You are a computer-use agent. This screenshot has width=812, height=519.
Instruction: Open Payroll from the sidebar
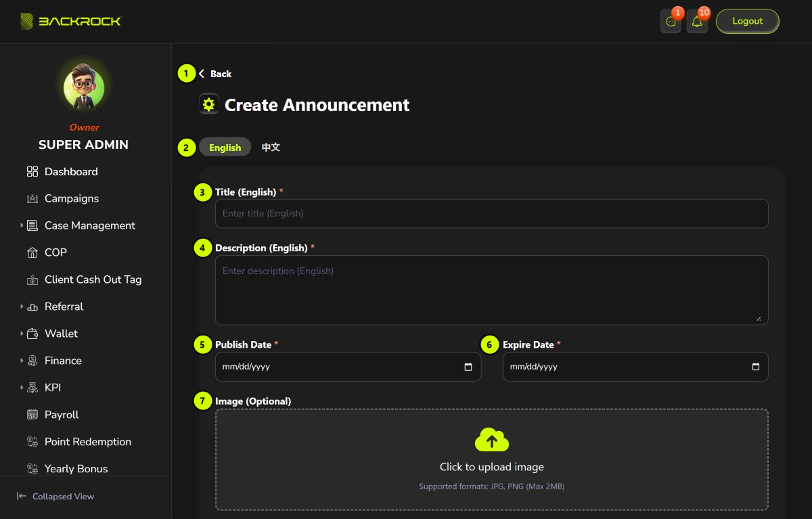click(62, 415)
